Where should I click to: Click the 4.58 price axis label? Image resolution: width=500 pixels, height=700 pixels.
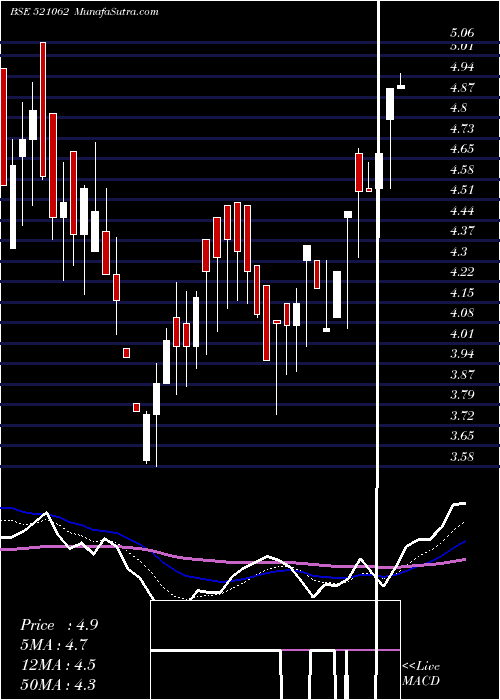click(462, 170)
